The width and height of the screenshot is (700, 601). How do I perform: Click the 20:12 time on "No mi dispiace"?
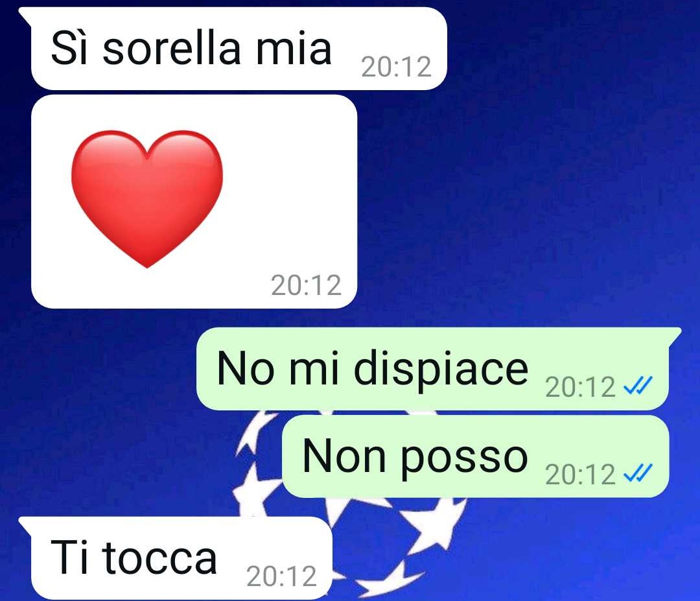coord(580,386)
